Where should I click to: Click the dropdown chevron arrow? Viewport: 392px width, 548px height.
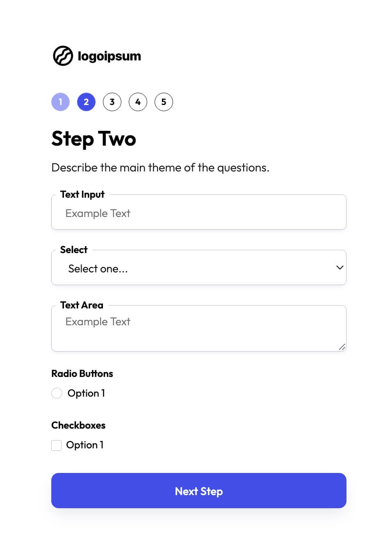tap(339, 267)
